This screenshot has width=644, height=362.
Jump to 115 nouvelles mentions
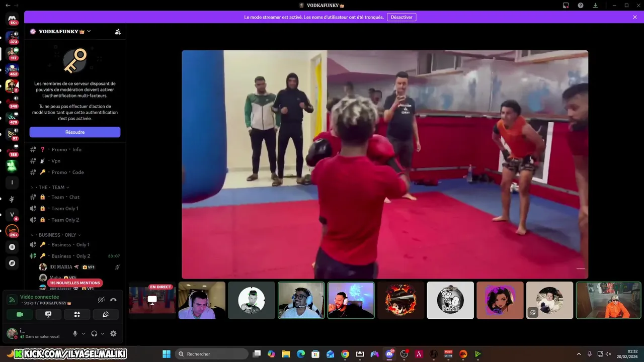pos(75,283)
